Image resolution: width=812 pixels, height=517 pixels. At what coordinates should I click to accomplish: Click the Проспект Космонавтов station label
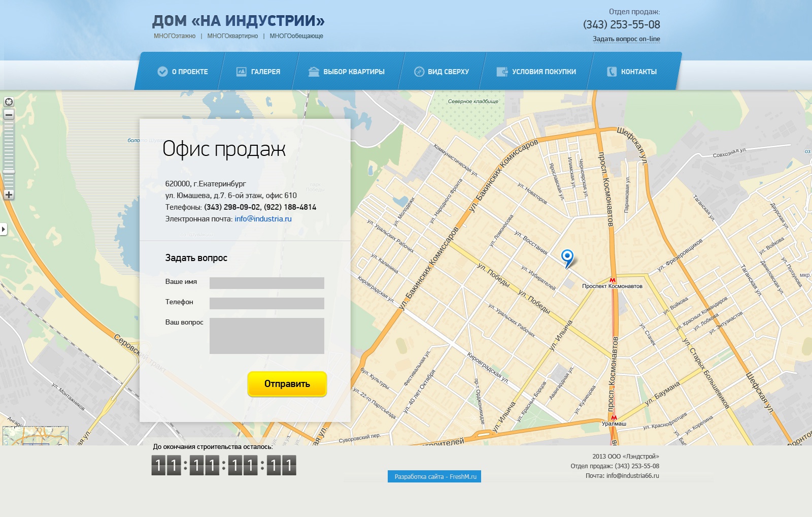(612, 286)
